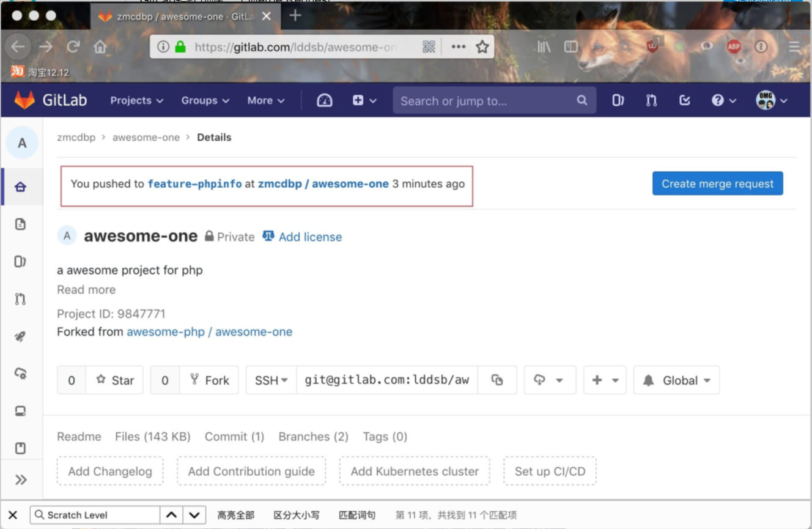812x529 pixels.
Task: Click the Create merge request button
Action: (x=717, y=183)
